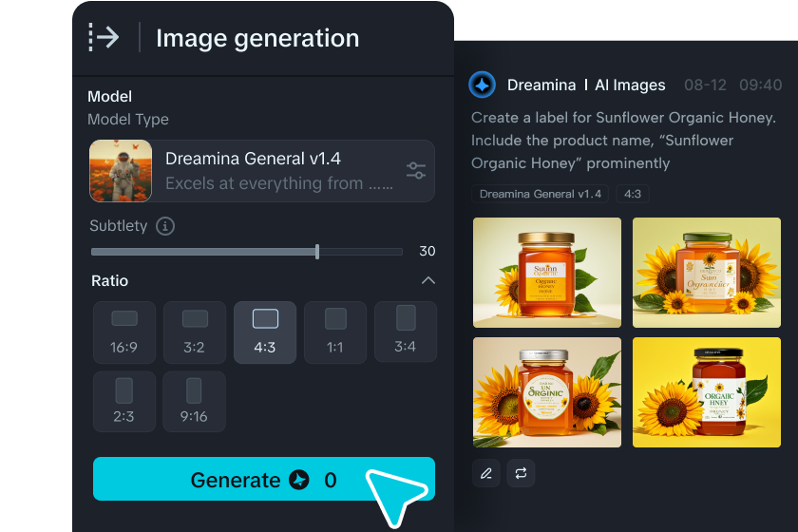
Task: Click the credit icon on Generate button
Action: 299,480
